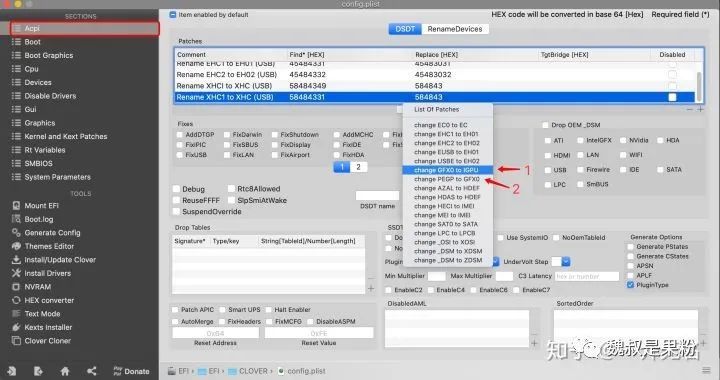Toggle Disabled checkbox for Rename XHC1 row
Screen dimensions: 720x380
[x=672, y=97]
